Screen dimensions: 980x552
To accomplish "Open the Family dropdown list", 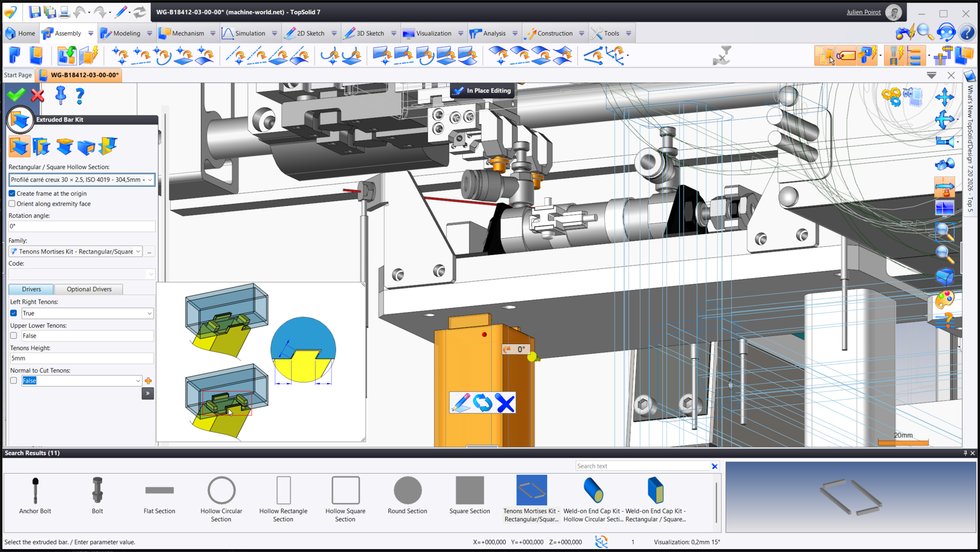I will click(x=138, y=251).
